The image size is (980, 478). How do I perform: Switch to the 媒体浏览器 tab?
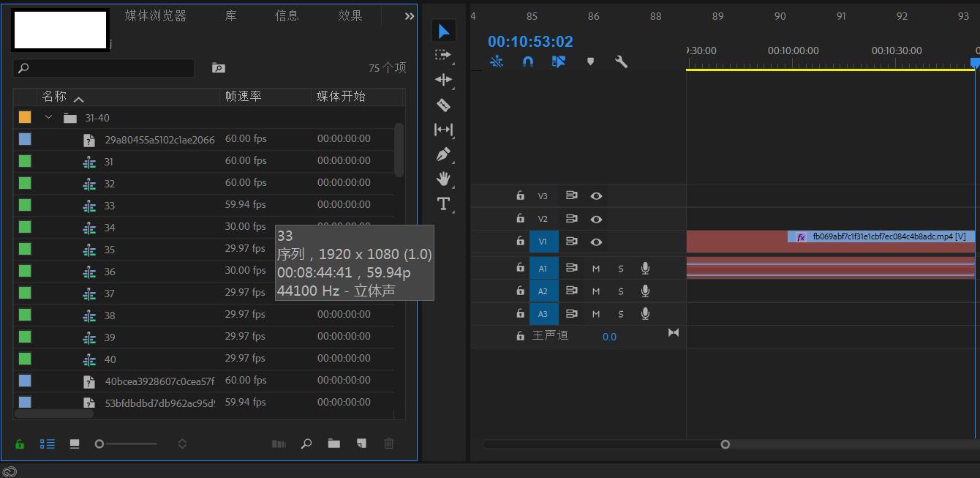tap(156, 15)
